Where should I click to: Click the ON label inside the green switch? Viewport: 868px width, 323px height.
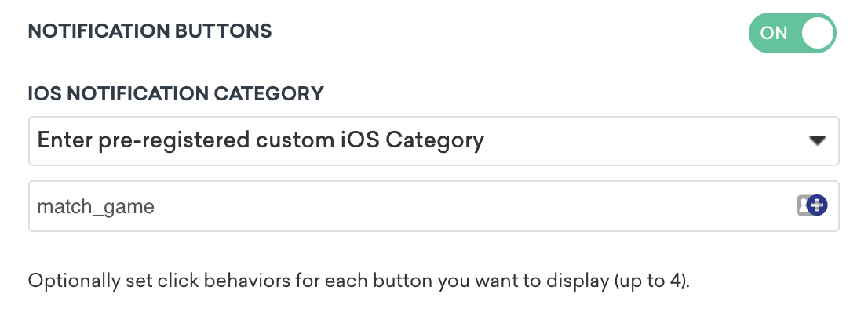[x=774, y=32]
